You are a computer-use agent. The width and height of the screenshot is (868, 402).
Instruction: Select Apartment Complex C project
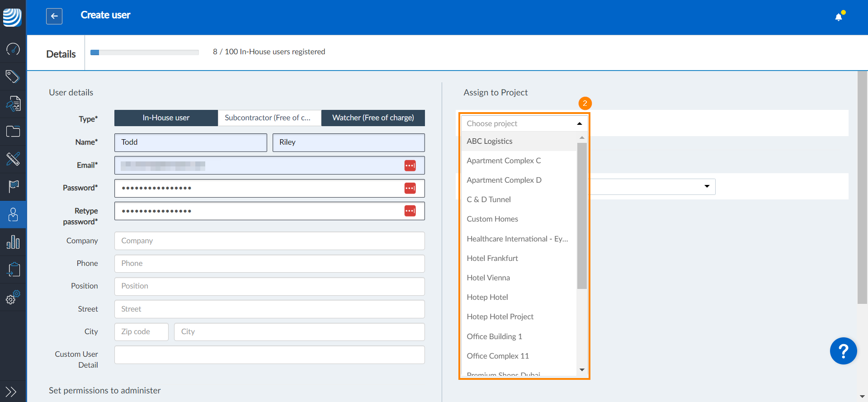[504, 161]
